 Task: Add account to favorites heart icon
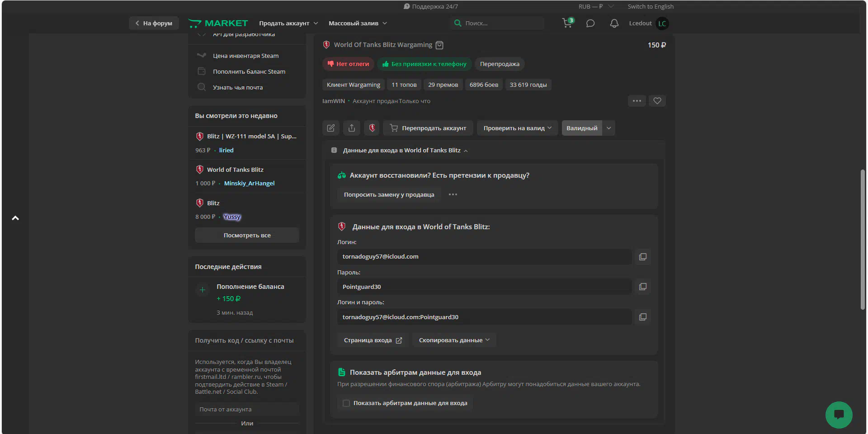(657, 101)
